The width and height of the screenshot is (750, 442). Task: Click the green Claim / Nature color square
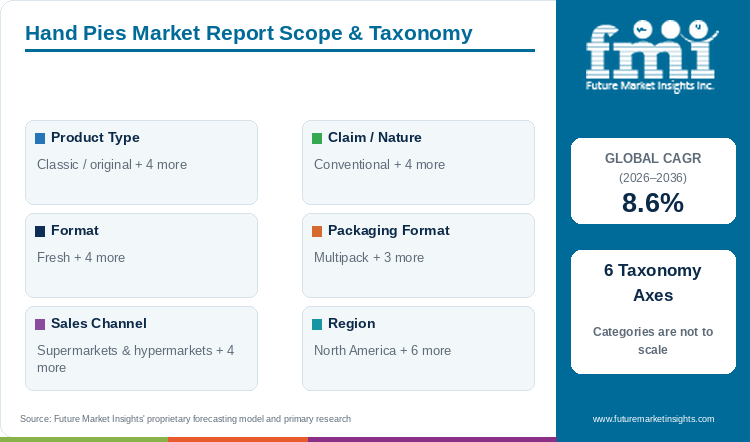pyautogui.click(x=317, y=139)
